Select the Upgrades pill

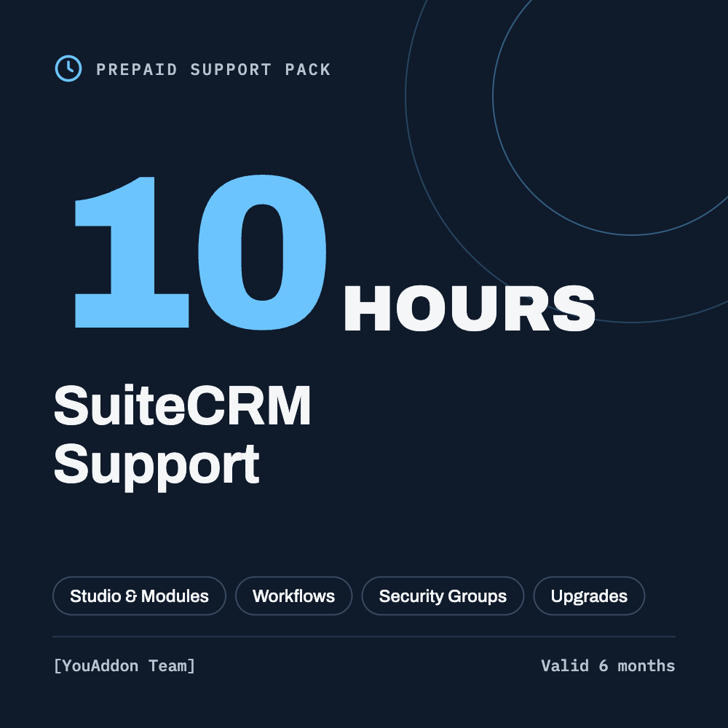pos(589,596)
